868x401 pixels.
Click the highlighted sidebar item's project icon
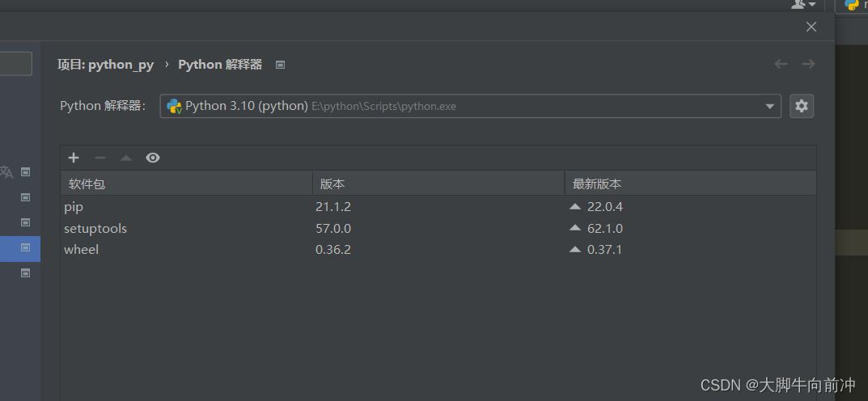pyautogui.click(x=25, y=247)
